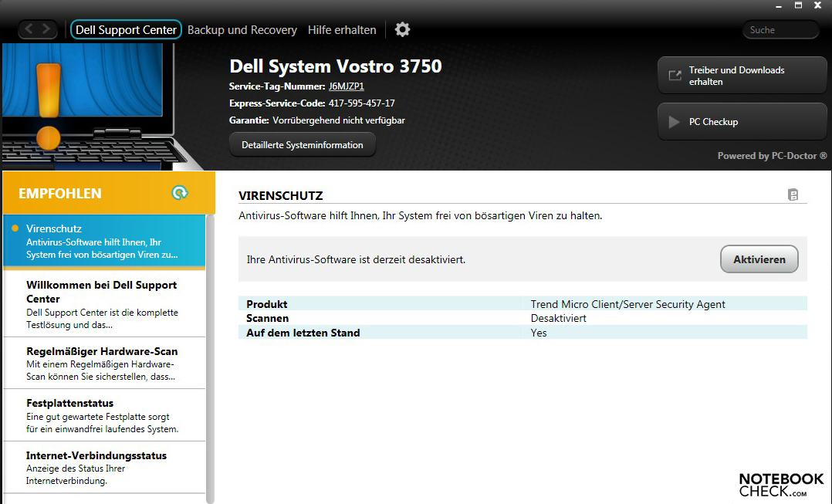Open the settings gear icon
The image size is (832, 504).
[402, 29]
